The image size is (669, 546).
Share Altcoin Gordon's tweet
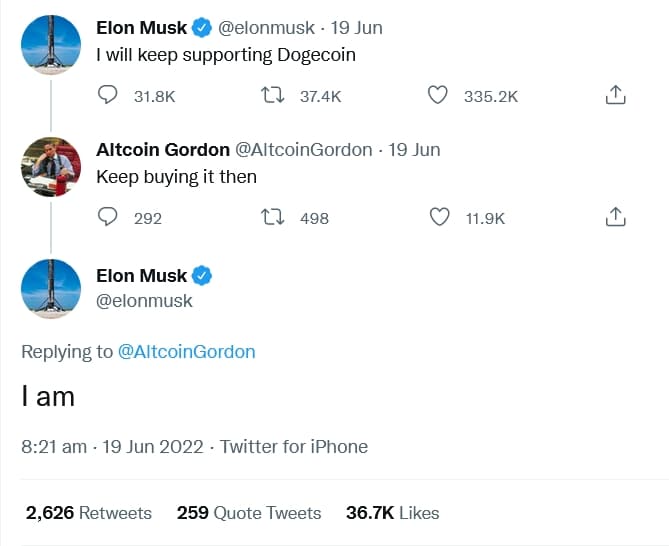(x=616, y=217)
